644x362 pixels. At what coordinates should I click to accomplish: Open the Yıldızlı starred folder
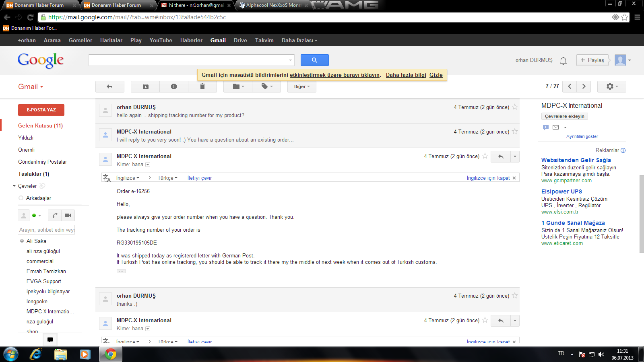[x=26, y=138]
